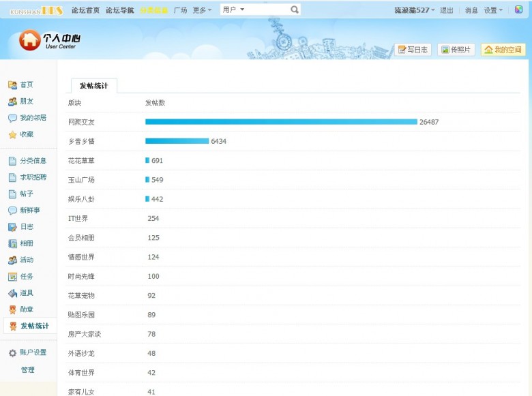The height and width of the screenshot is (396, 532).
Task: Click the 道具 props icon
Action: 12,293
